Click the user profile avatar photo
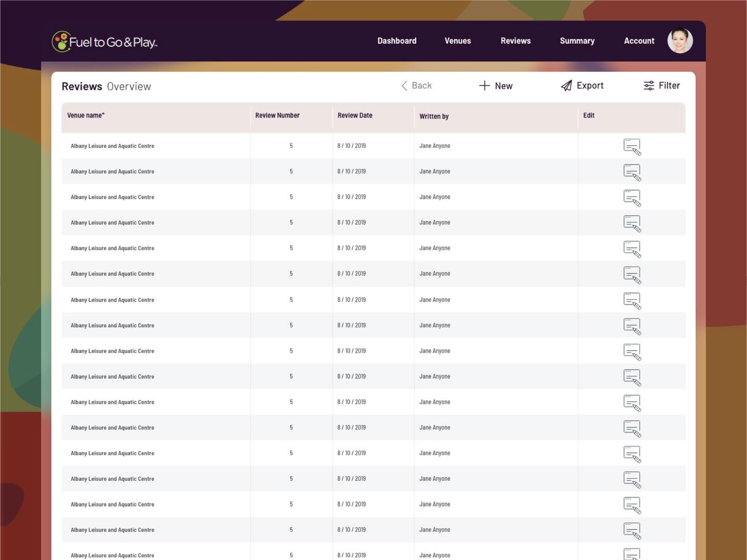Screen dimensions: 747x560 (x=680, y=41)
